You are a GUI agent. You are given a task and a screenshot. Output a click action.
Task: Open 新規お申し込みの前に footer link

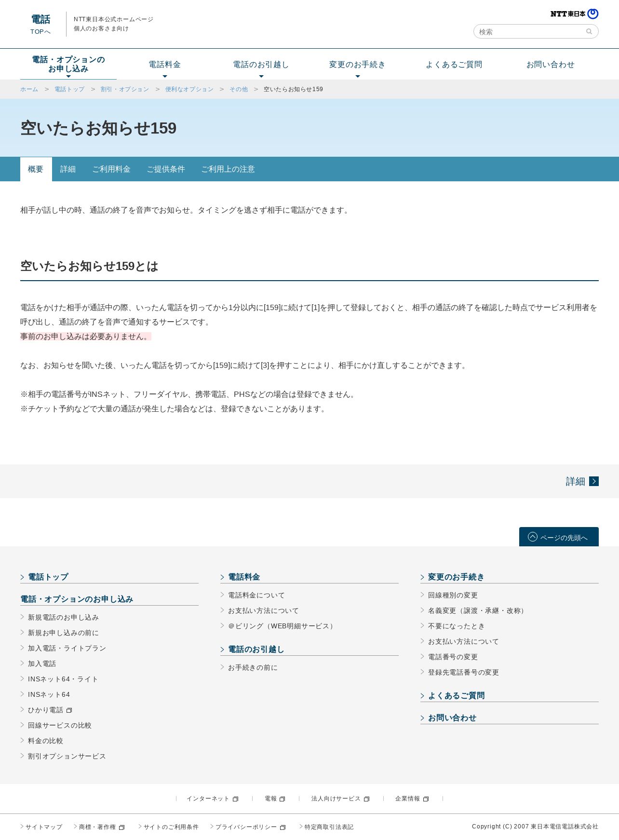pos(63,633)
